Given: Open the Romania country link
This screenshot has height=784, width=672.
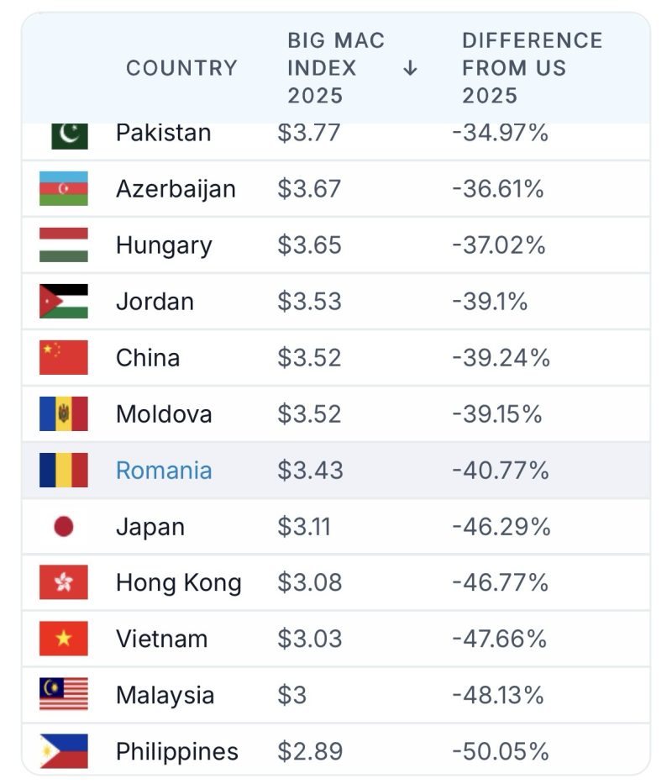Looking at the screenshot, I should 164,471.
